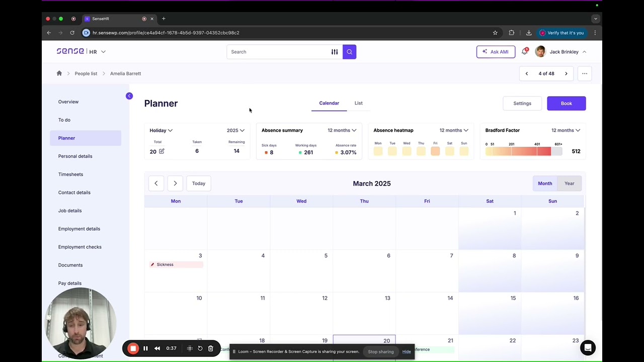
Task: Open Personal details in sidebar
Action: point(75,156)
